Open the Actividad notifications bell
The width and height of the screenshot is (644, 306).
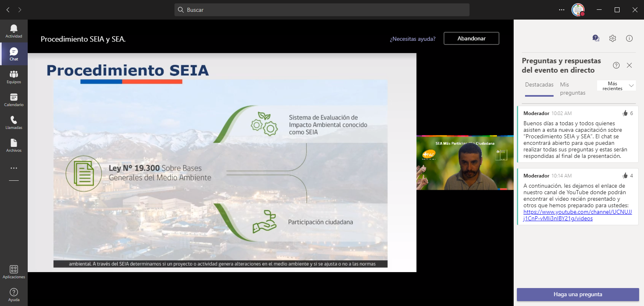pyautogui.click(x=14, y=31)
